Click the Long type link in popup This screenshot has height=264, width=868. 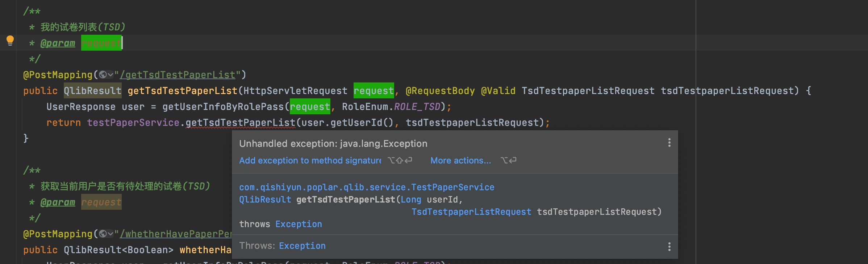tap(411, 200)
